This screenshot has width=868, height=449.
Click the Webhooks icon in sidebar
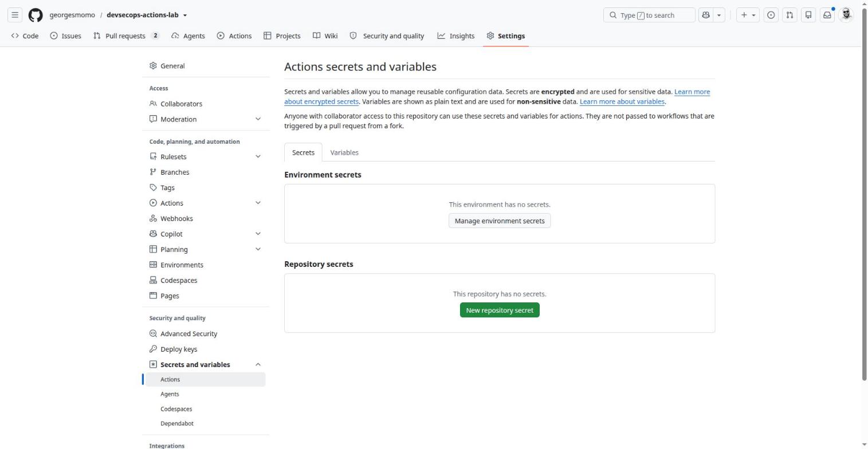click(x=153, y=218)
